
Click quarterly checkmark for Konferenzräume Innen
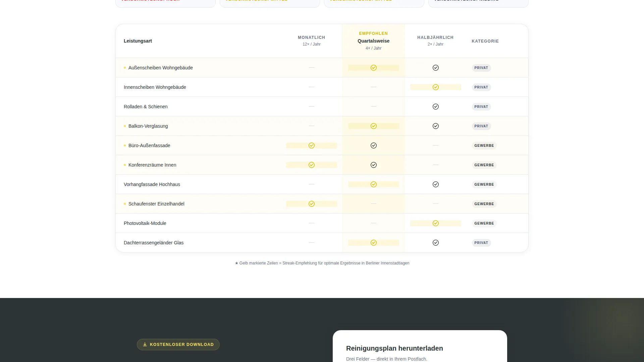[x=373, y=165]
